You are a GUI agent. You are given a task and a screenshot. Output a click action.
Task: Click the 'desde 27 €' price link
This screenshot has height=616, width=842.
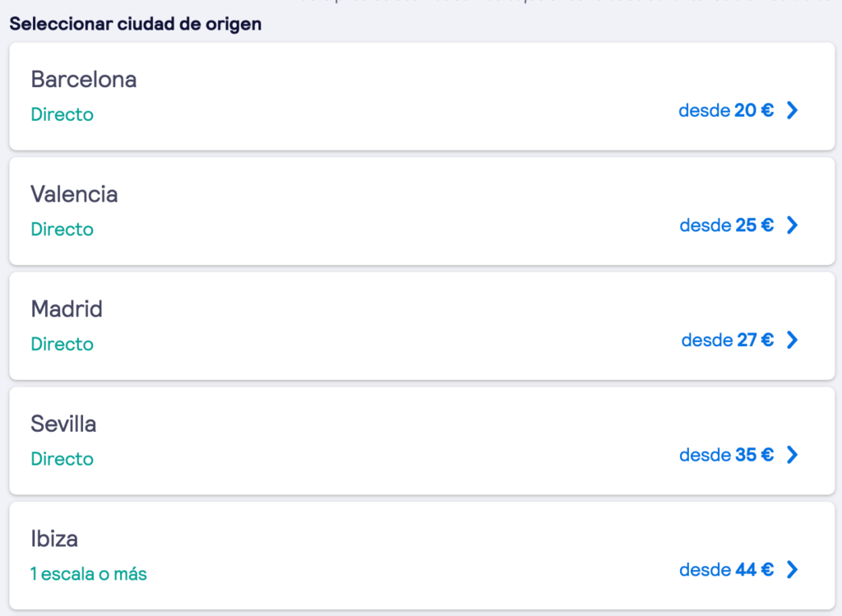728,340
